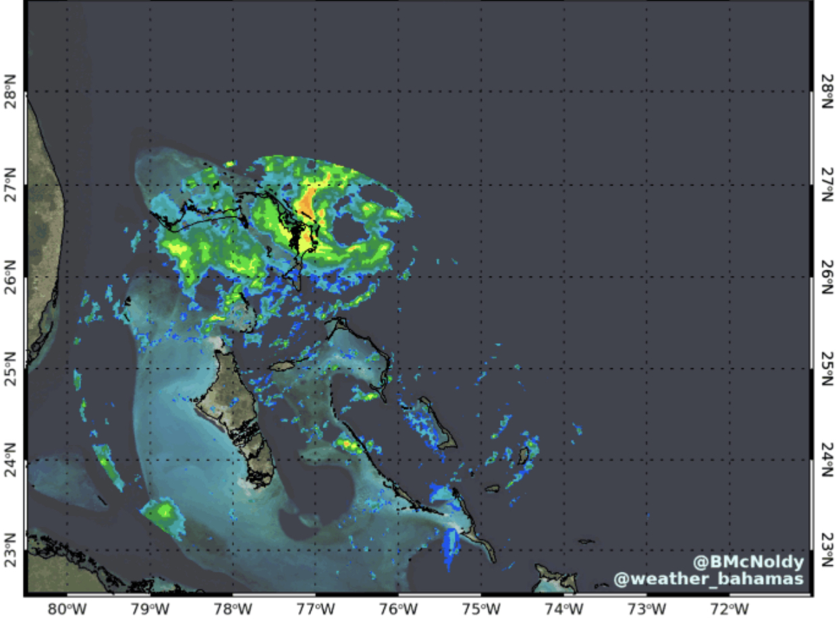Screen dimensions: 838x644
Task: Click the 24°N label on left axis
Action: click(x=10, y=460)
